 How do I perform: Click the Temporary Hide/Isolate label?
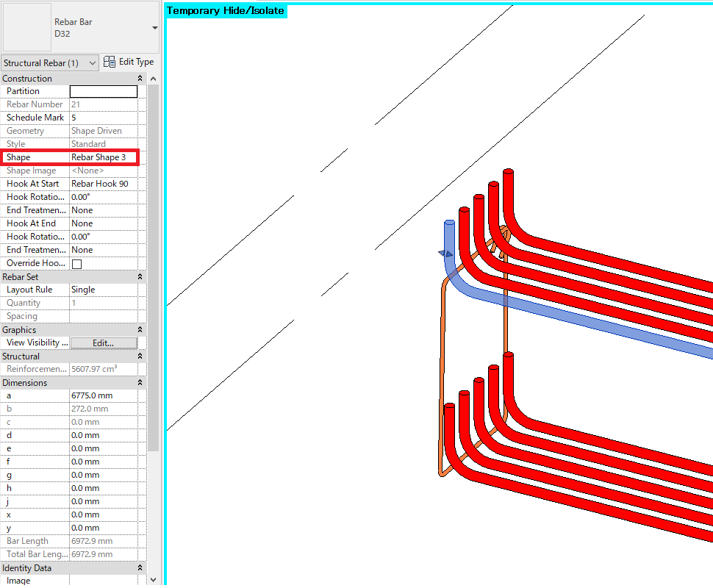pyautogui.click(x=225, y=10)
